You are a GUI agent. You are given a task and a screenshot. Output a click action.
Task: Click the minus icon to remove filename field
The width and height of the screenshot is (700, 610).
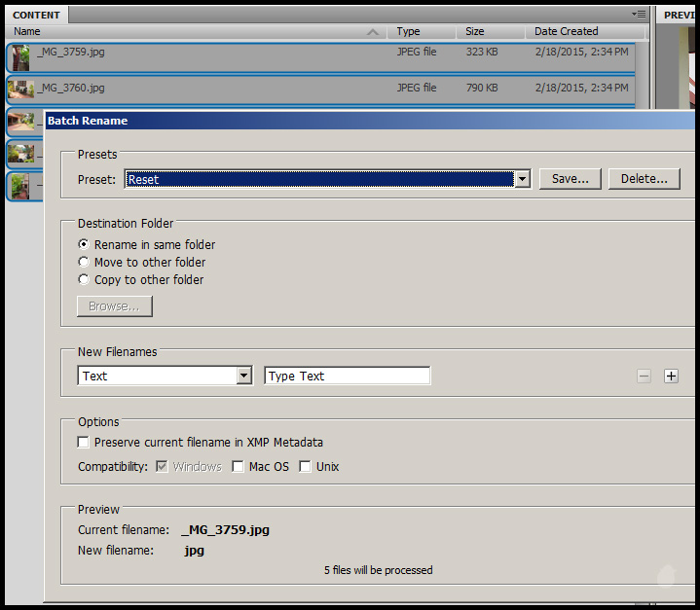point(644,377)
